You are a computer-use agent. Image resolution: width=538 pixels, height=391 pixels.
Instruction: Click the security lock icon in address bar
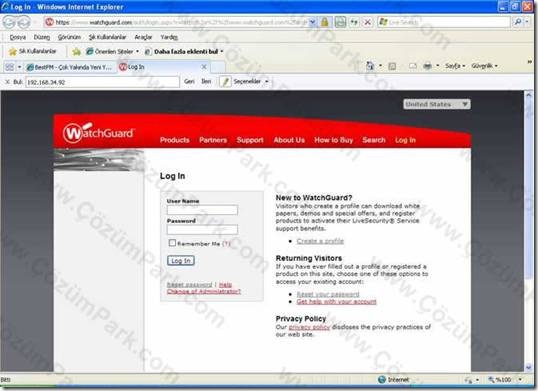point(324,22)
